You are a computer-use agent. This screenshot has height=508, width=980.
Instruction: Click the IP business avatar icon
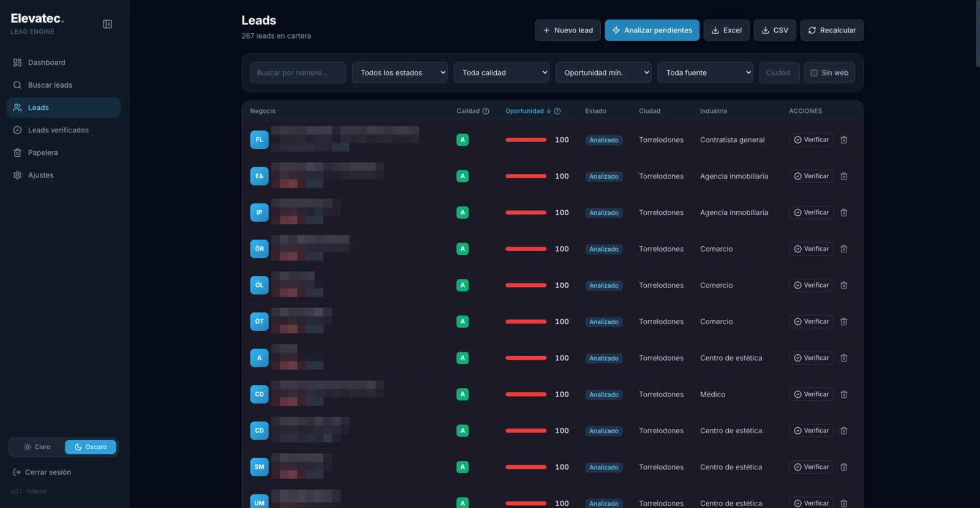tap(259, 213)
